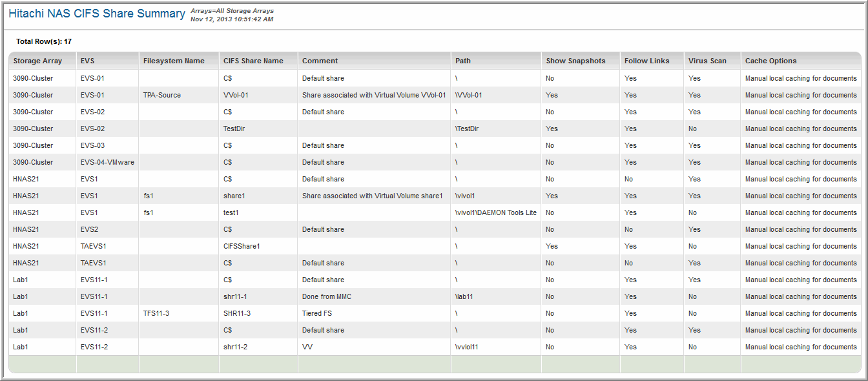Image resolution: width=868 pixels, height=381 pixels.
Task: Select the VVol-01 share name cell
Action: [x=236, y=95]
